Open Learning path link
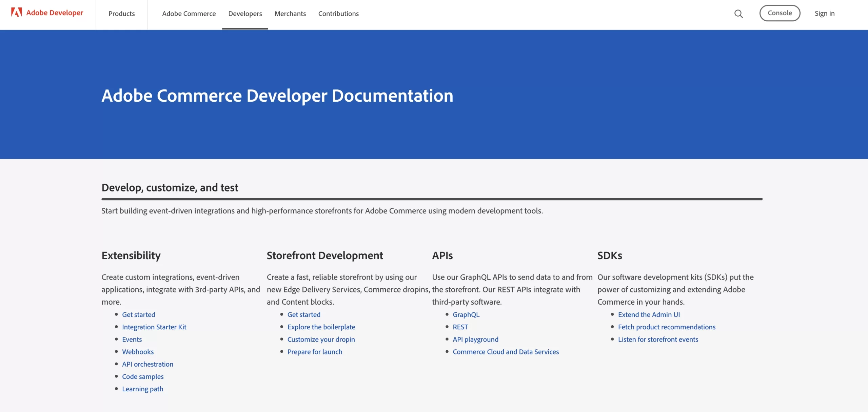 (x=142, y=389)
